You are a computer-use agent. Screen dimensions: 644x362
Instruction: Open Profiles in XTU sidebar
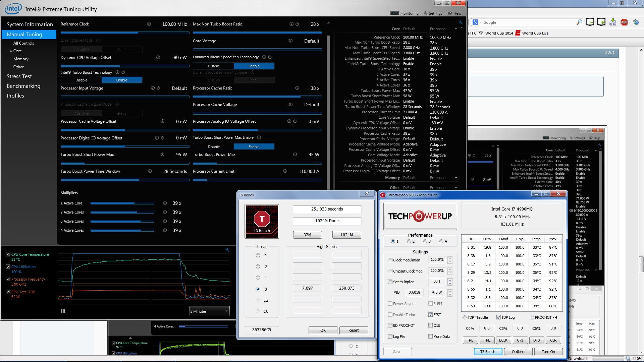[x=15, y=96]
